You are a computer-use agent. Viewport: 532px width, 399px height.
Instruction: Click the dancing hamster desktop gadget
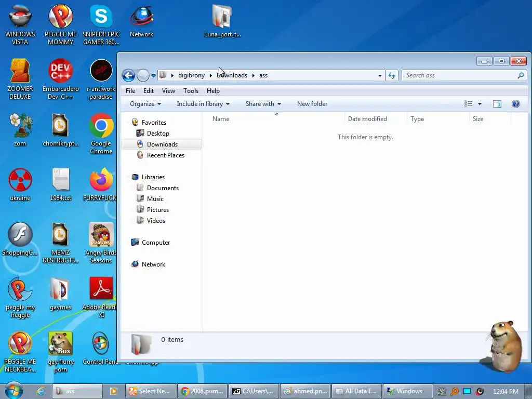[x=504, y=346]
